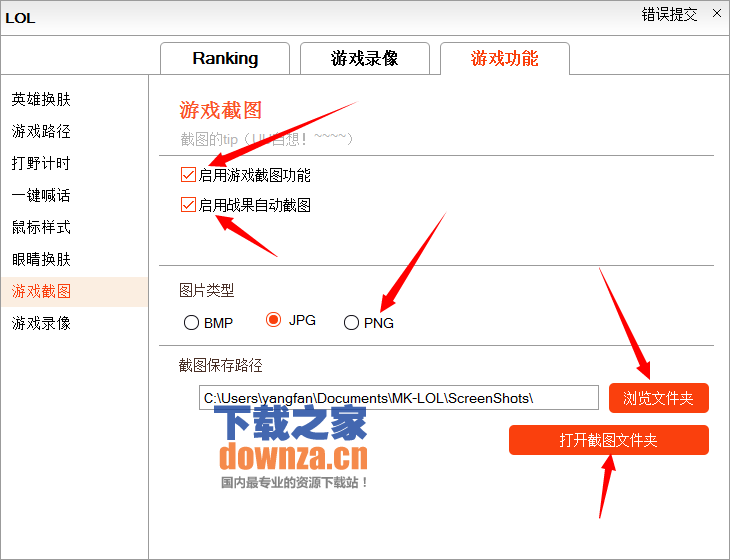Click 打开截图文件夹 button

pos(609,440)
